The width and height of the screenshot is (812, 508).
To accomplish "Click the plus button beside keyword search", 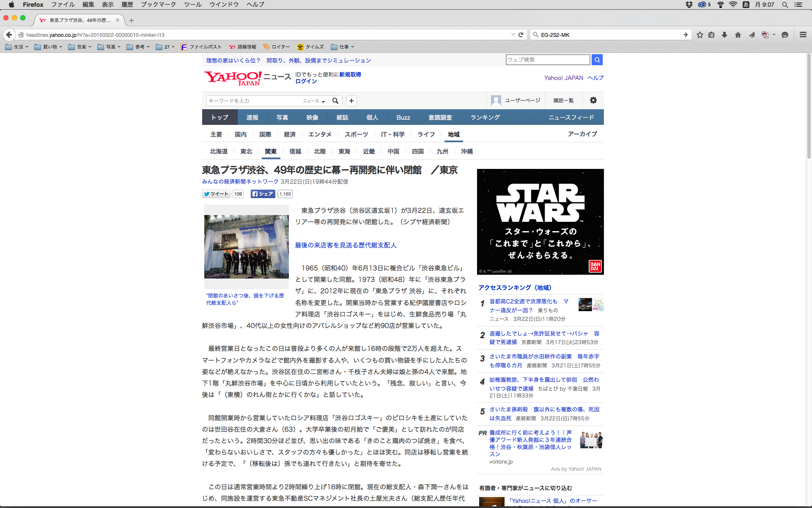I will 351,101.
